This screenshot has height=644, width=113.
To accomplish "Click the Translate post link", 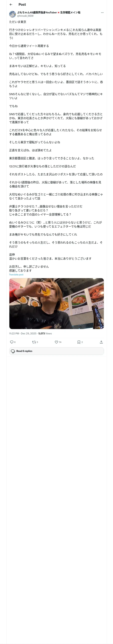I will (16, 275).
